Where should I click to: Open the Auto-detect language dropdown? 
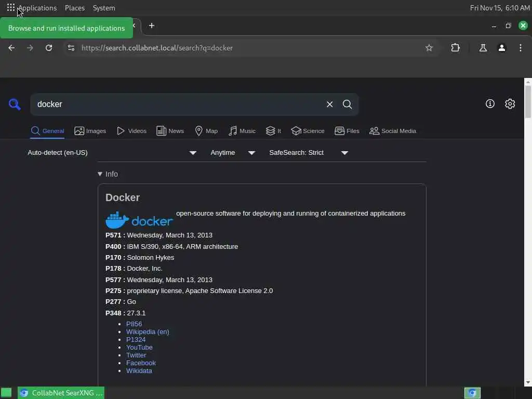(112, 153)
